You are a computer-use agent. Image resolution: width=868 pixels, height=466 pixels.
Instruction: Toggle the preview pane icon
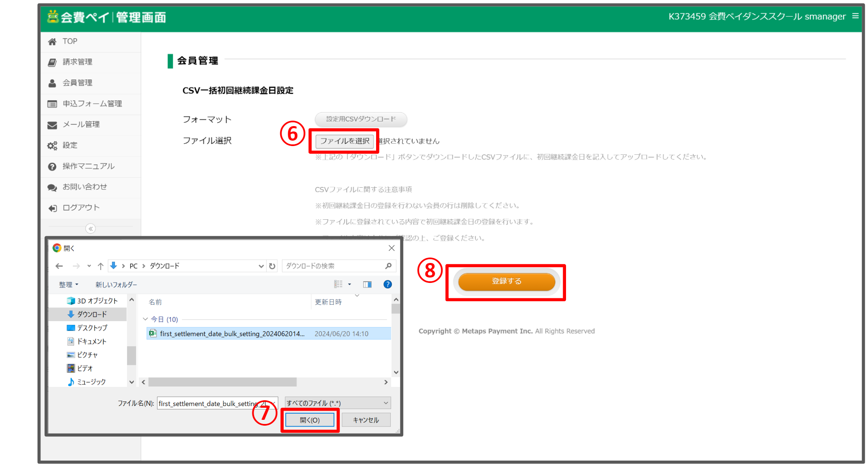pyautogui.click(x=367, y=284)
